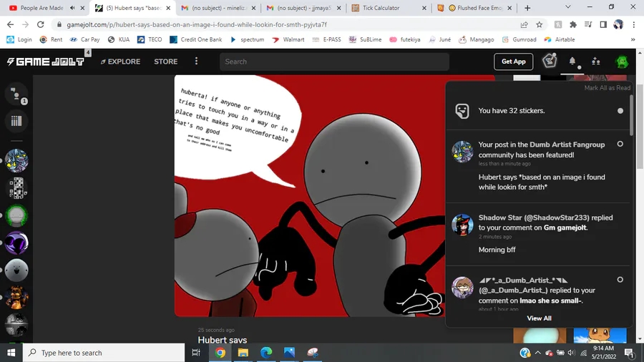Click Mark All as Read
The image size is (644, 362).
pyautogui.click(x=607, y=88)
